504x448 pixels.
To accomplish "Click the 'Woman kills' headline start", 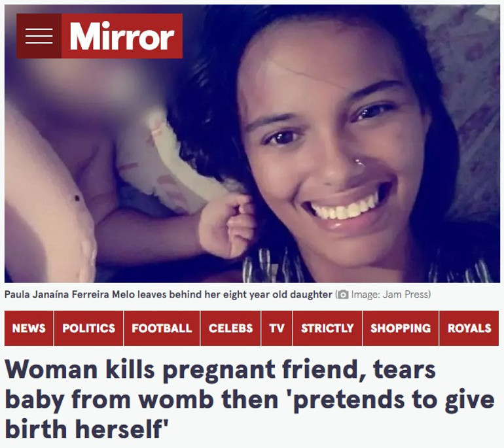I will pos(80,370).
